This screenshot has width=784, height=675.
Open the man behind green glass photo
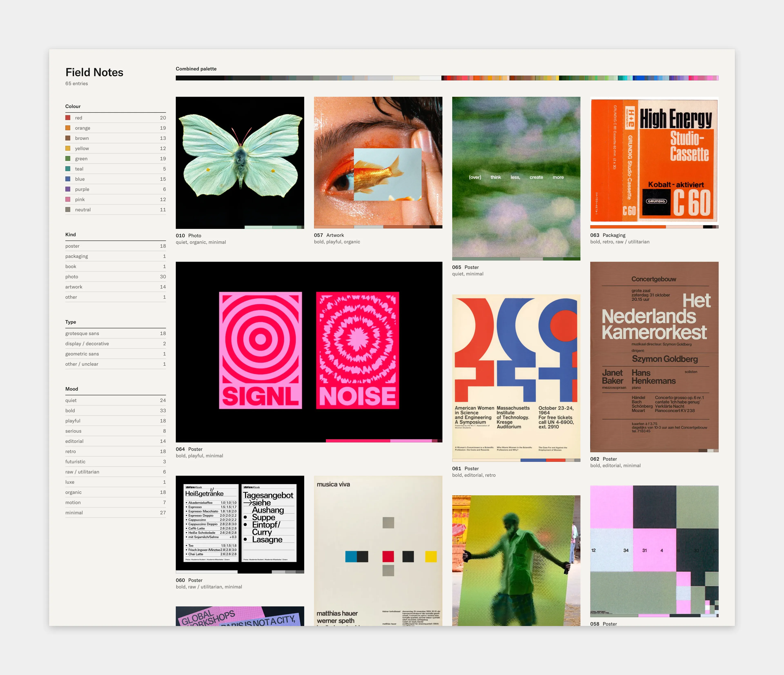click(516, 560)
